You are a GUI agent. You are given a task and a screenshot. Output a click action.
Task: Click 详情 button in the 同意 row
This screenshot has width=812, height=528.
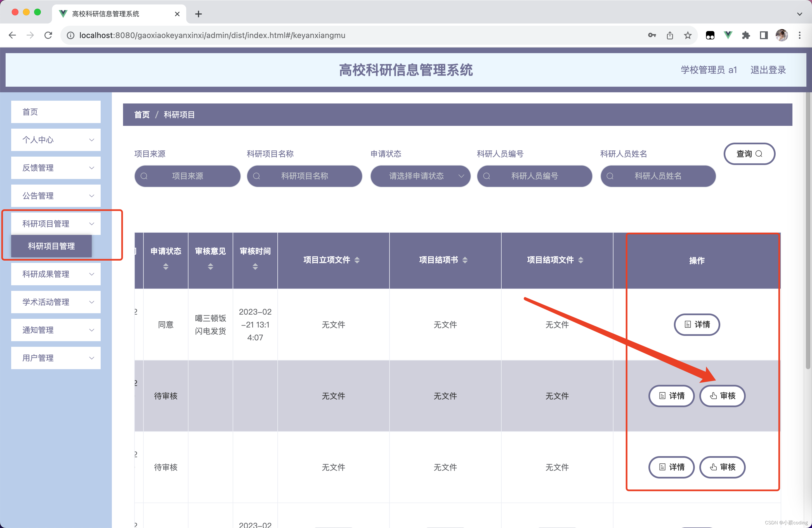pos(697,325)
